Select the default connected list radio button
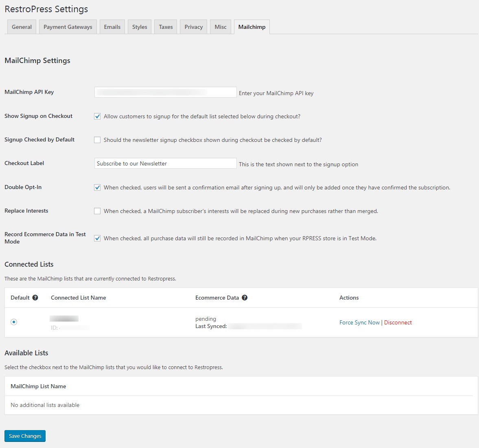This screenshot has height=448, width=479. (x=14, y=322)
